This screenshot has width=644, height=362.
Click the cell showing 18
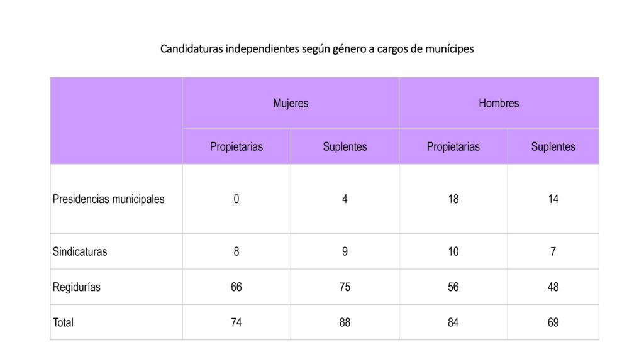(453, 199)
